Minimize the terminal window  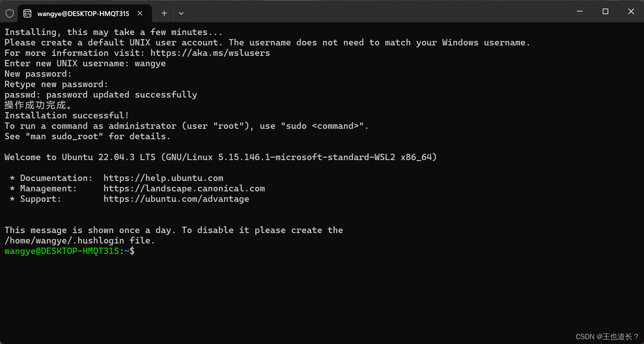[579, 12]
